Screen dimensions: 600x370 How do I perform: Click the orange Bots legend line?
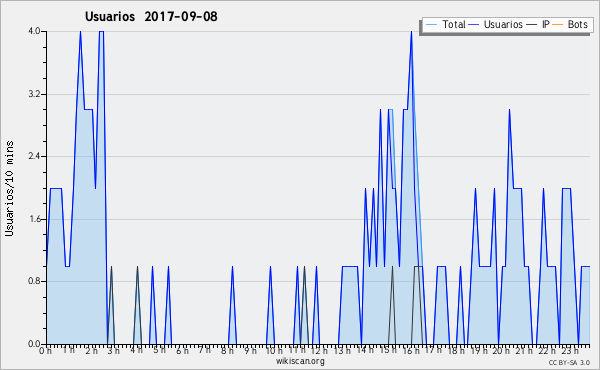click(558, 25)
